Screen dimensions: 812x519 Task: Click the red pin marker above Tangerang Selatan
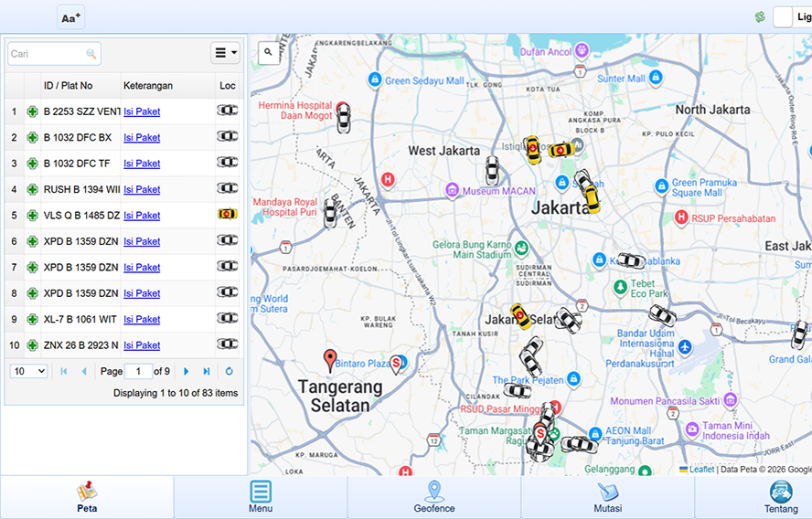pos(330,360)
